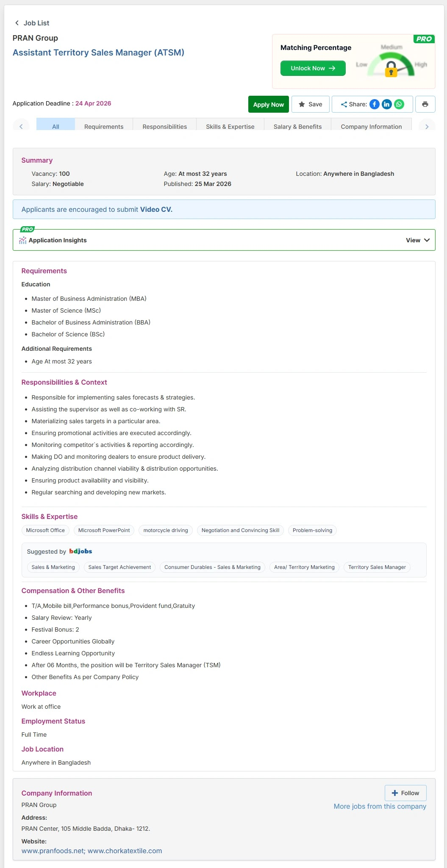Screen dimensions: 447x868
Task: Share the job via WhatsApp
Action: [x=399, y=104]
